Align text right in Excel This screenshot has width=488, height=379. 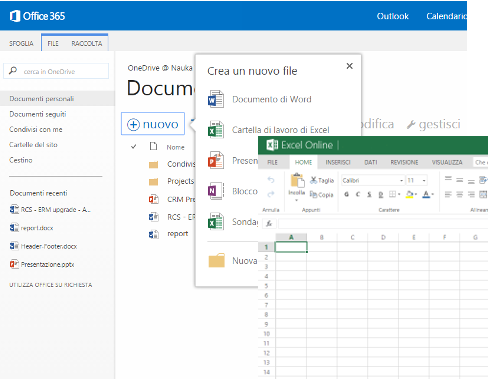point(471,194)
